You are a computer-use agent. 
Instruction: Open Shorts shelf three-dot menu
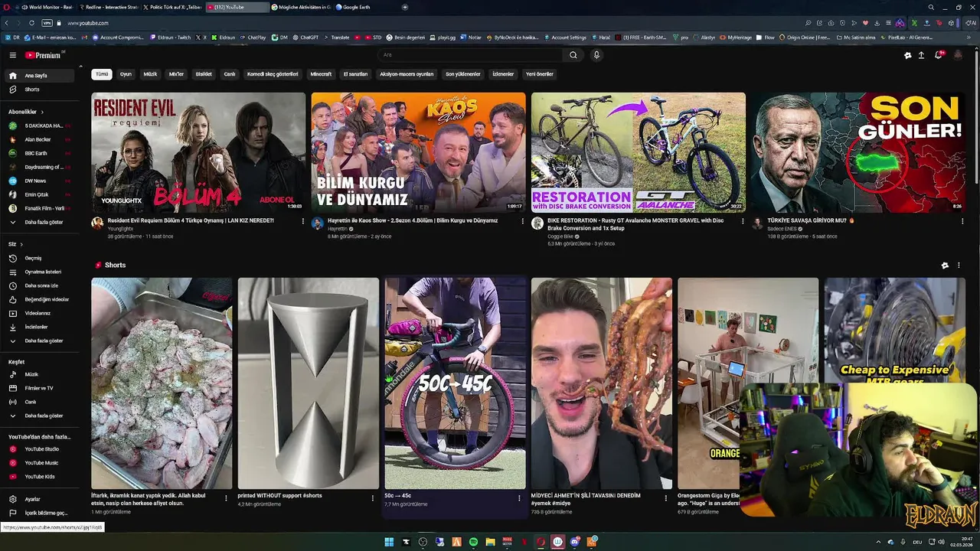[959, 266]
